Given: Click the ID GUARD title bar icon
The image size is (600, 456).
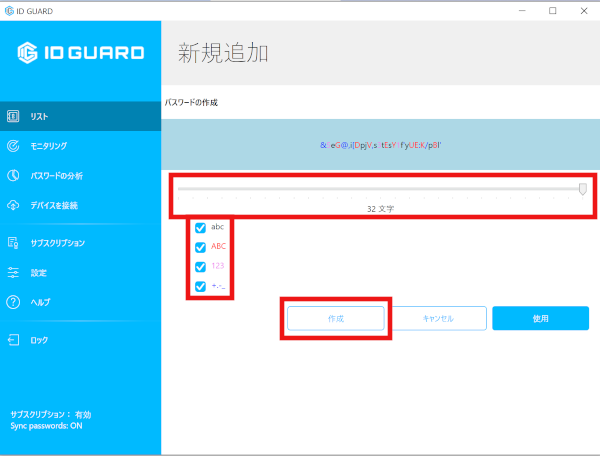Looking at the screenshot, I should point(9,11).
